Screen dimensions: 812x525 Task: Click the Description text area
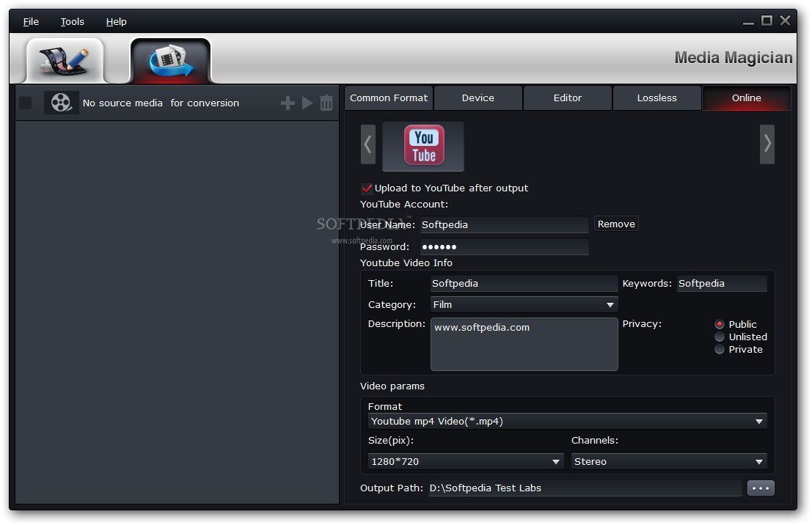pos(524,344)
